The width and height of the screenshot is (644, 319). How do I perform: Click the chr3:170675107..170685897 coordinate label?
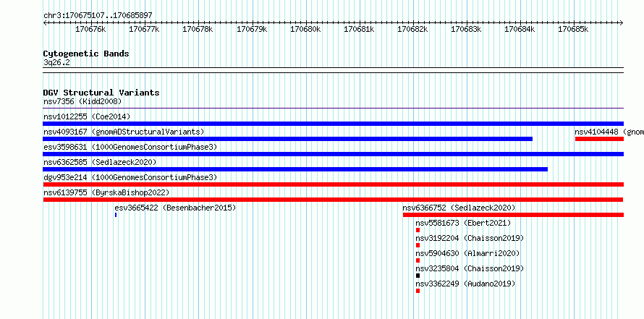click(x=98, y=15)
